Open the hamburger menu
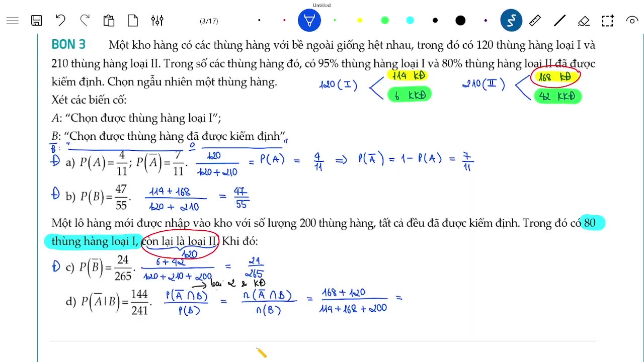Viewport: 644px width, 362px height. 13,21
